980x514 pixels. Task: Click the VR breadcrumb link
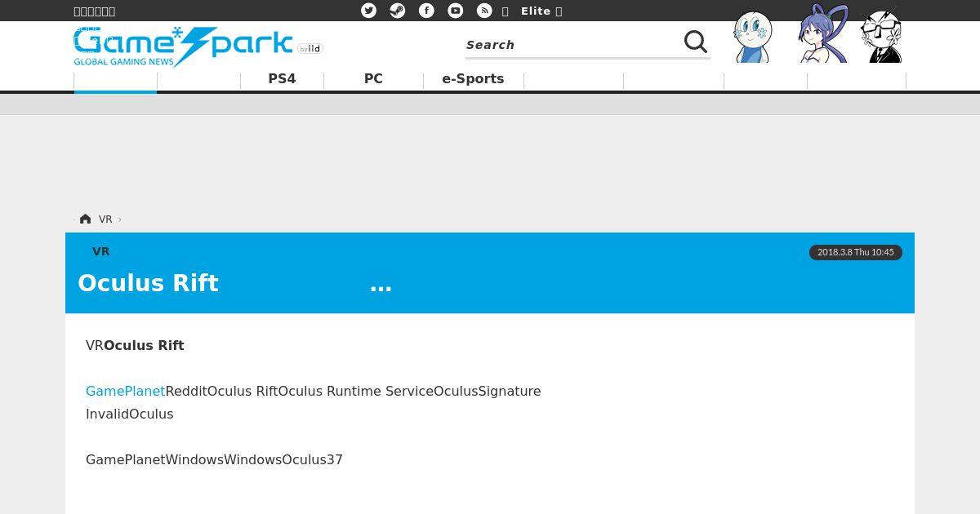click(105, 219)
